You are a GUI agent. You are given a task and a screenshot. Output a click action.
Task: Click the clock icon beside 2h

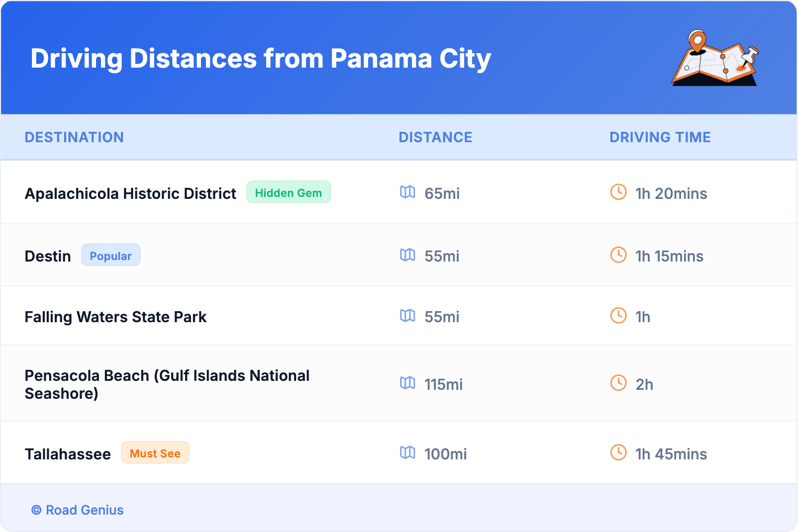pos(618,383)
